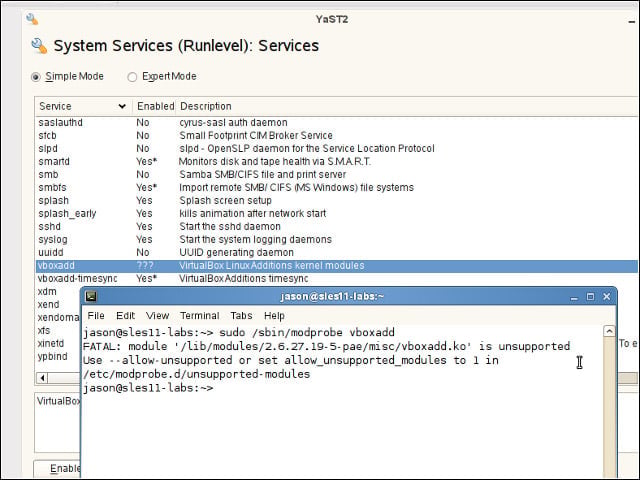The image size is (640, 480).
Task: Minimize the terminal window
Action: (x=574, y=297)
